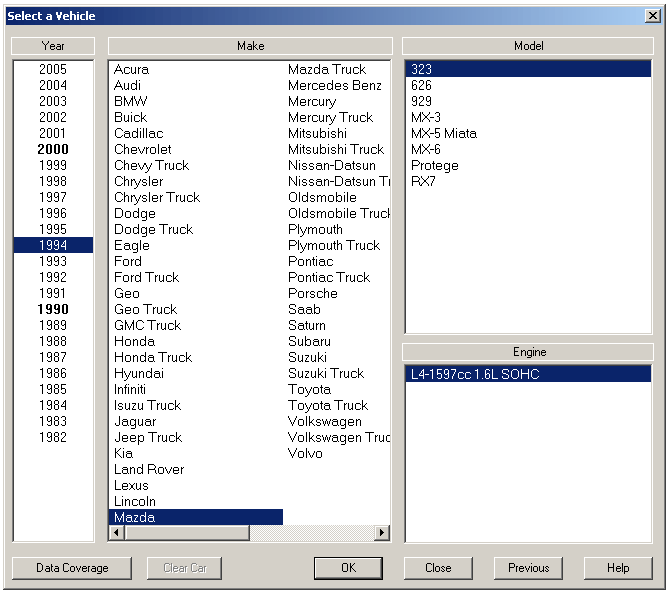Click the Data Coverage button
The image size is (670, 592).
(x=72, y=568)
